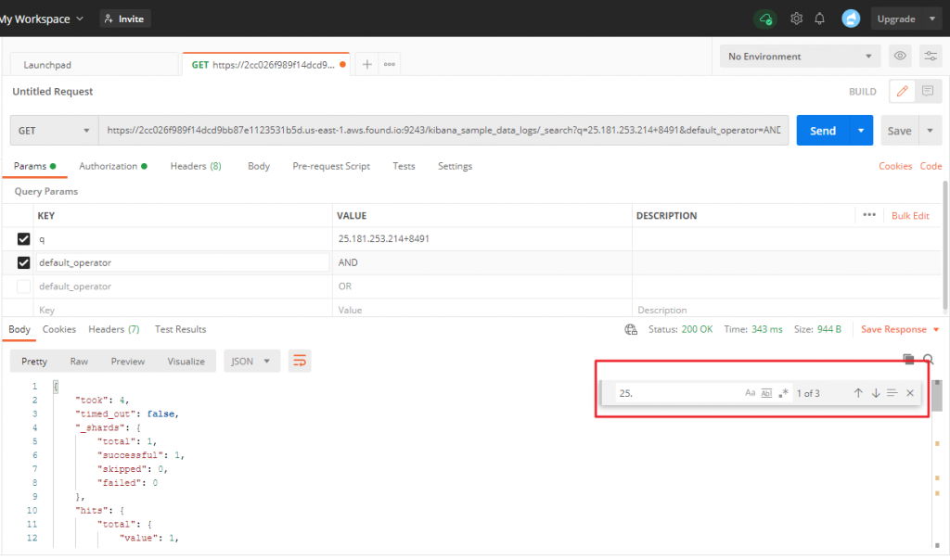950x560 pixels.
Task: Toggle line wrap in response body
Action: (300, 362)
